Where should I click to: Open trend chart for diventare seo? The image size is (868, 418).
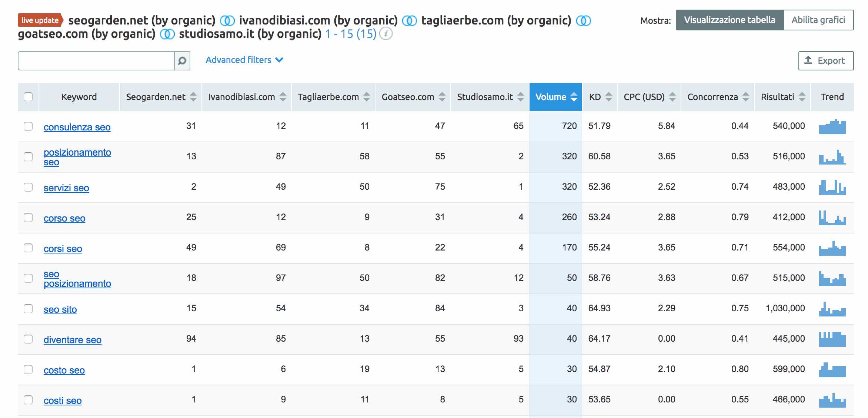[x=832, y=339]
